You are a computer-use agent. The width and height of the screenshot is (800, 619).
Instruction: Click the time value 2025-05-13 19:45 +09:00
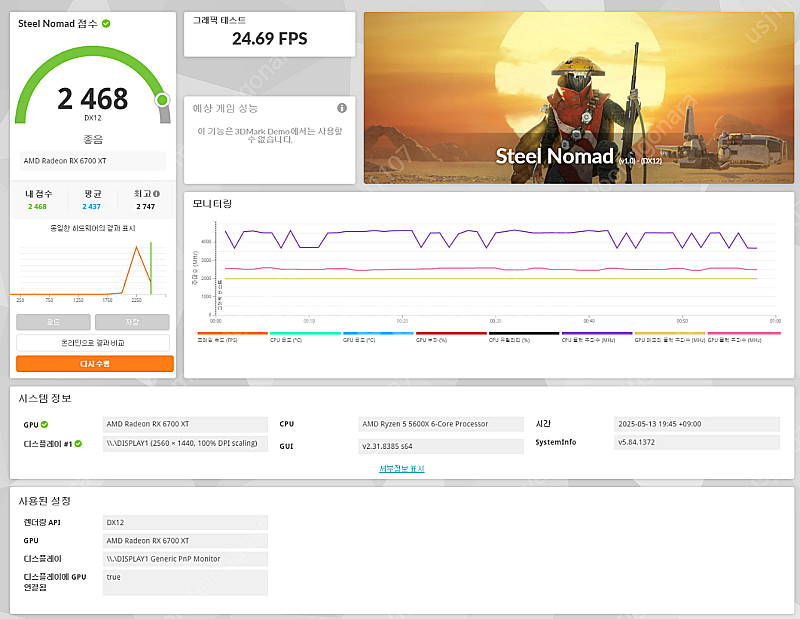[697, 424]
